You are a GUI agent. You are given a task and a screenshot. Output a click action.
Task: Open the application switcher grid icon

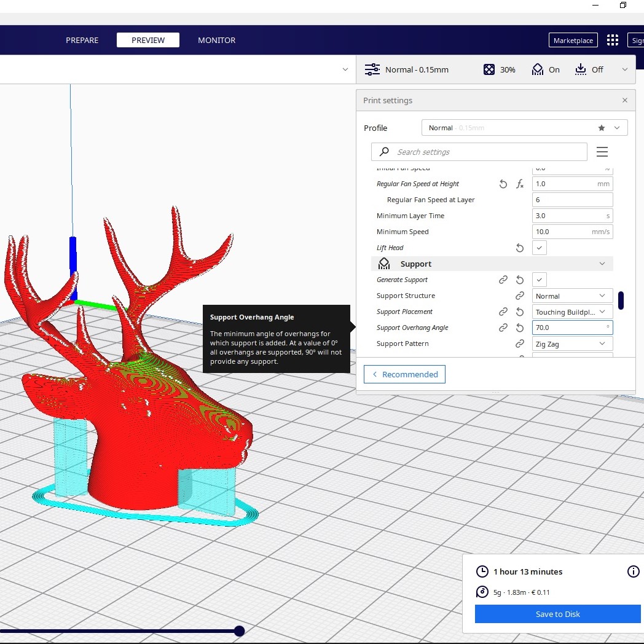click(x=612, y=41)
